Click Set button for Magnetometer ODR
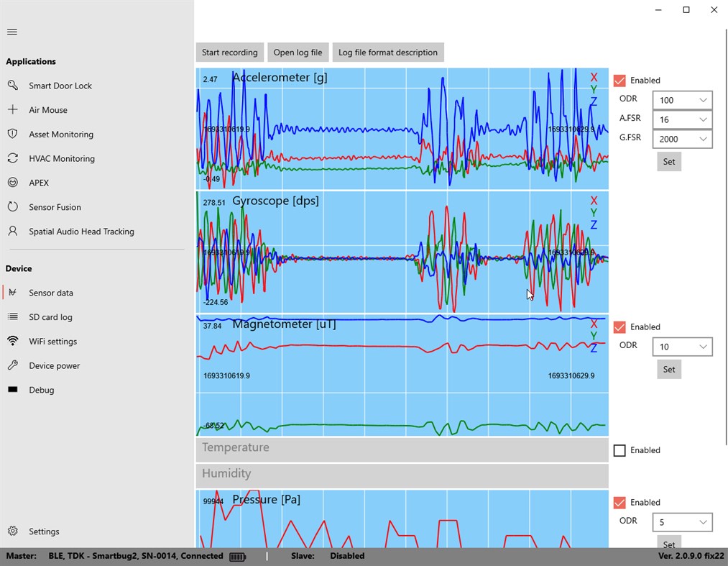Image resolution: width=728 pixels, height=566 pixels. tap(669, 369)
